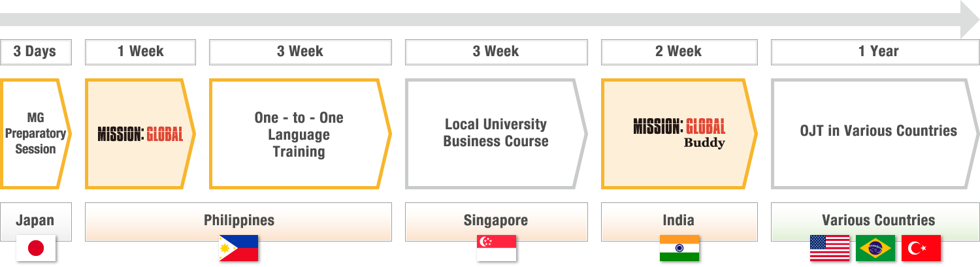Select the 3 Days duration label
This screenshot has height=267, width=980.
point(35,52)
